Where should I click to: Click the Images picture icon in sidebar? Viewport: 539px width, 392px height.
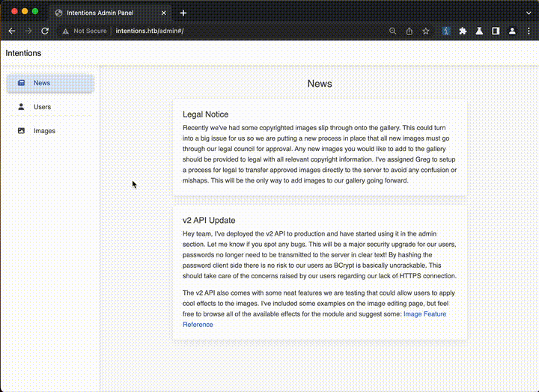pos(21,131)
